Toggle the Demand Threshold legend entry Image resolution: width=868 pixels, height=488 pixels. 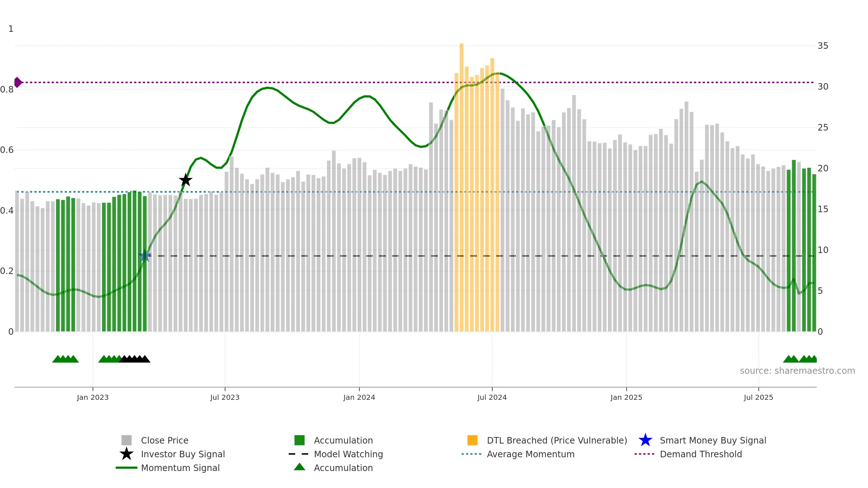688,454
